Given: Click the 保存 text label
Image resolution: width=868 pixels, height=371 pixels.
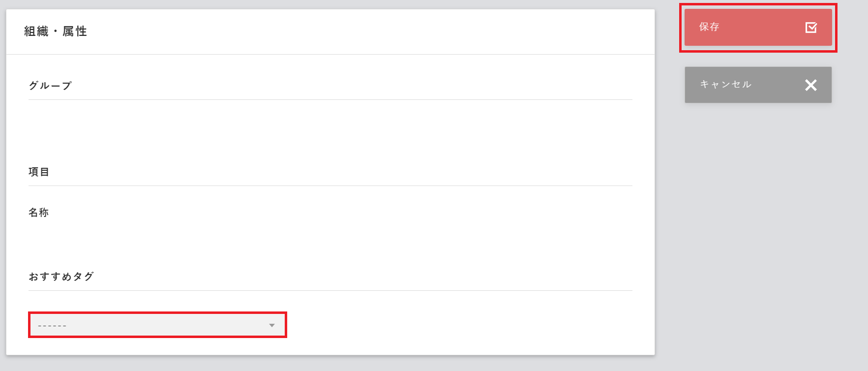Looking at the screenshot, I should 709,27.
